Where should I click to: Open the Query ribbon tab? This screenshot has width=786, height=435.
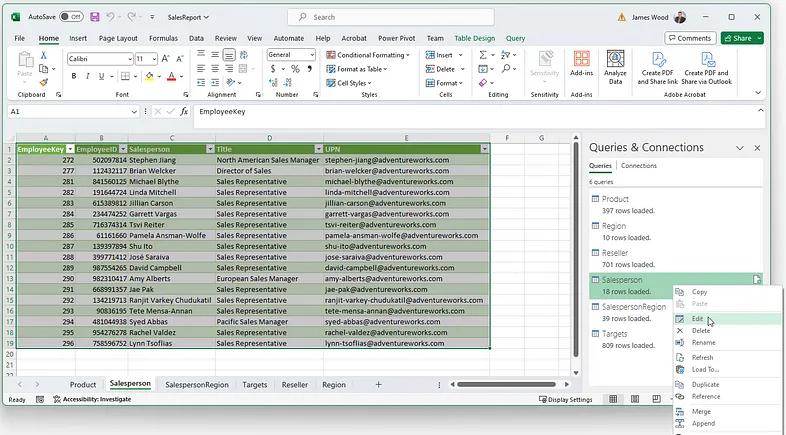(515, 38)
